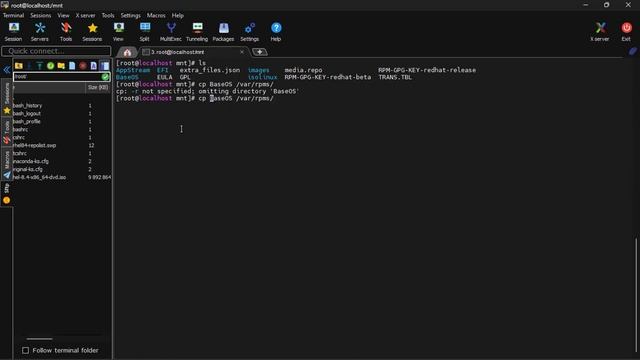
Task: Click the red delete icon in SFTP toolbar
Action: (x=83, y=66)
